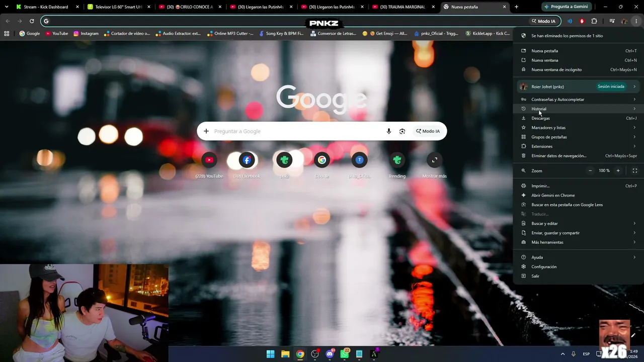Open Online MP3 Cutter bookmark
Viewport: 644px width, 362px height.
tap(229, 34)
